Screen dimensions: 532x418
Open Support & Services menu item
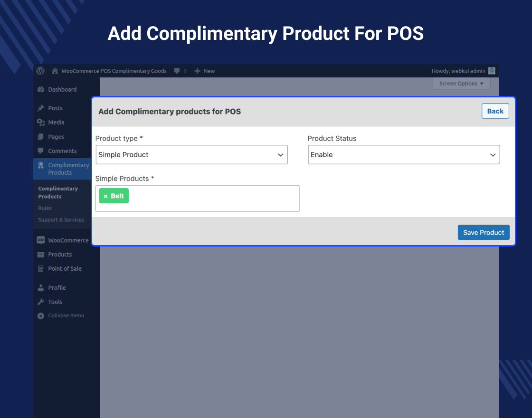point(61,219)
